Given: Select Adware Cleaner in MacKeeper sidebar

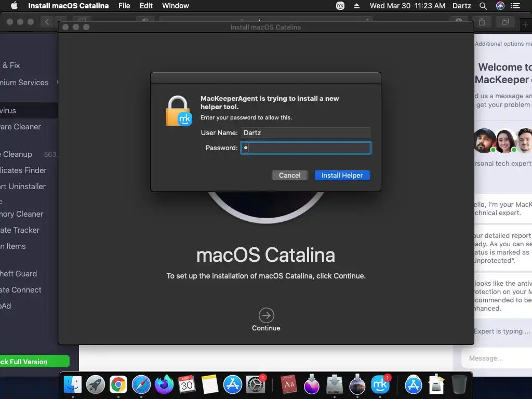Looking at the screenshot, I should (x=20, y=127).
